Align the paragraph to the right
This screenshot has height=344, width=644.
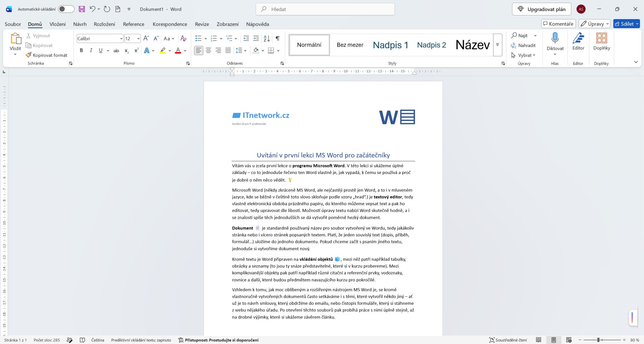point(218,51)
